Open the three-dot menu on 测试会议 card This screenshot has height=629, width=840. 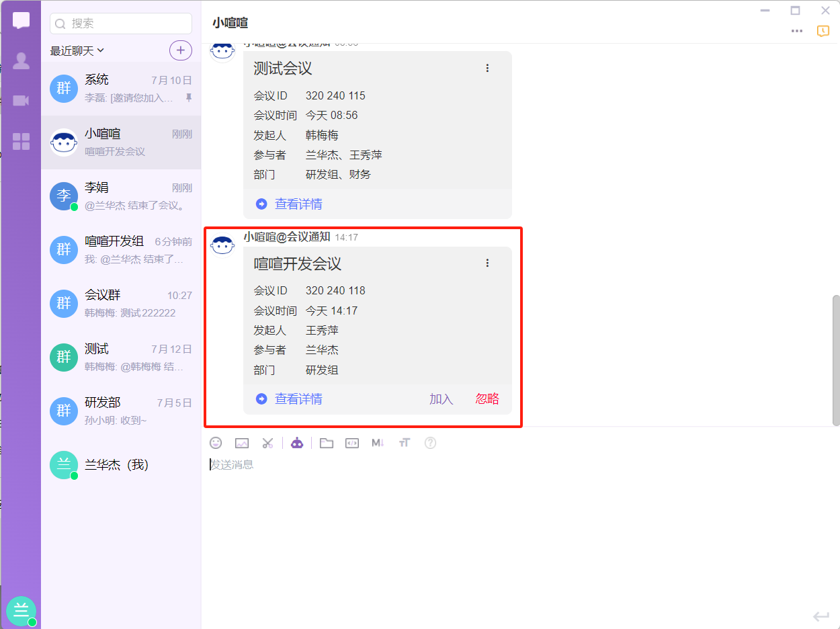pyautogui.click(x=488, y=69)
